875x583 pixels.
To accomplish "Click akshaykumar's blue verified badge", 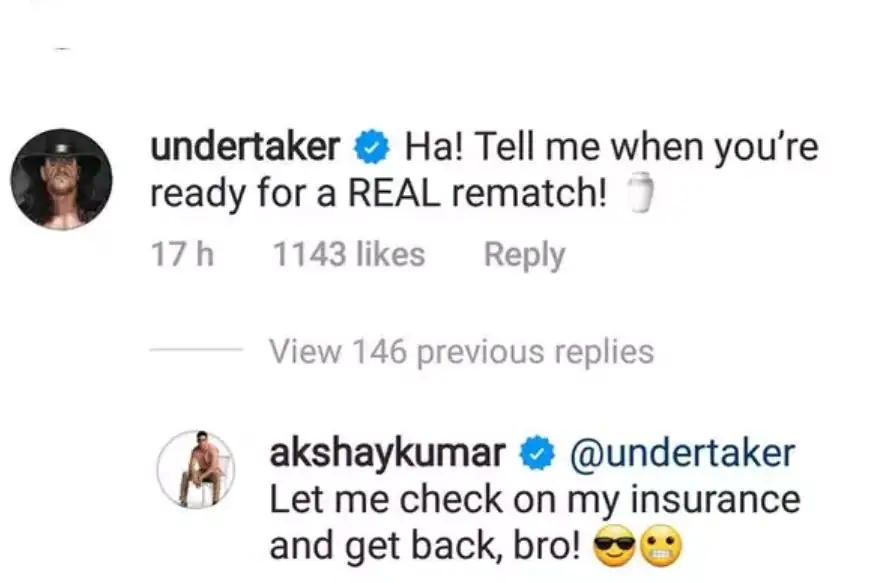I will pos(537,452).
